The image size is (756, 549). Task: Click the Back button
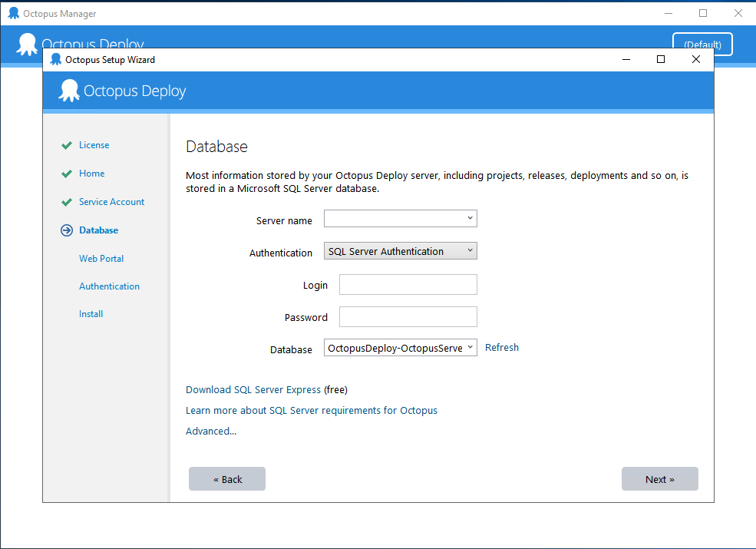[227, 479]
